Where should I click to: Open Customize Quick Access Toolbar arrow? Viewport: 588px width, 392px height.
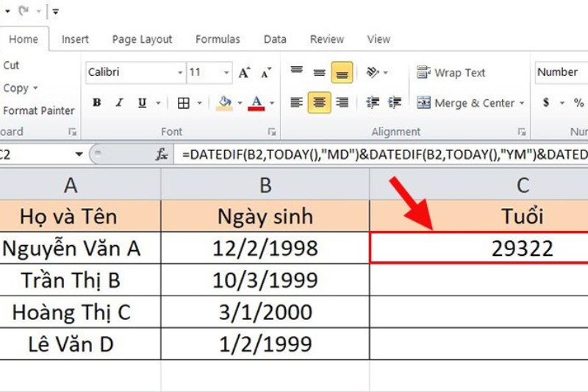(x=56, y=12)
